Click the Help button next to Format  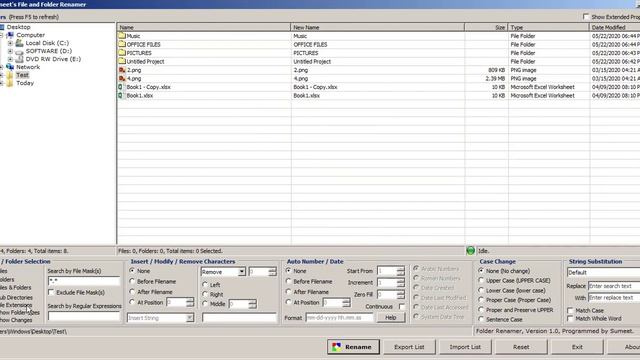coord(391,318)
